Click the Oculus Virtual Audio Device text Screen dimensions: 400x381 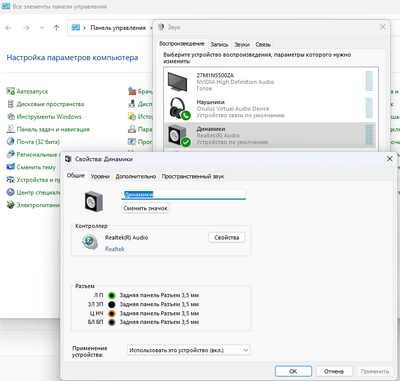point(233,109)
